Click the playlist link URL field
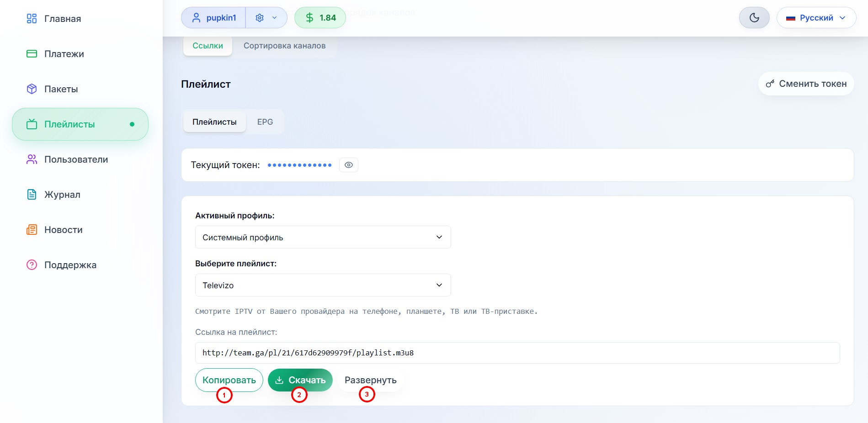This screenshot has height=423, width=868. click(x=517, y=353)
